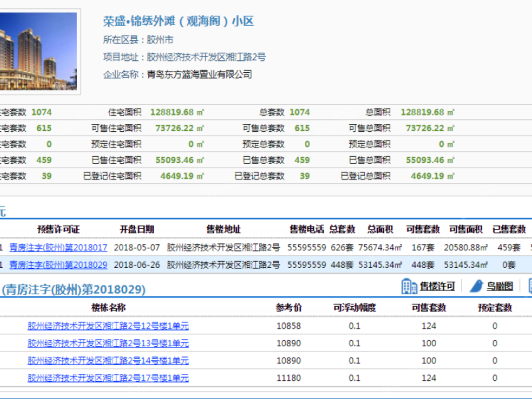Open presale permit 青房注字(胶州)第2018029 link
The width and height of the screenshot is (532, 399).
click(58, 265)
